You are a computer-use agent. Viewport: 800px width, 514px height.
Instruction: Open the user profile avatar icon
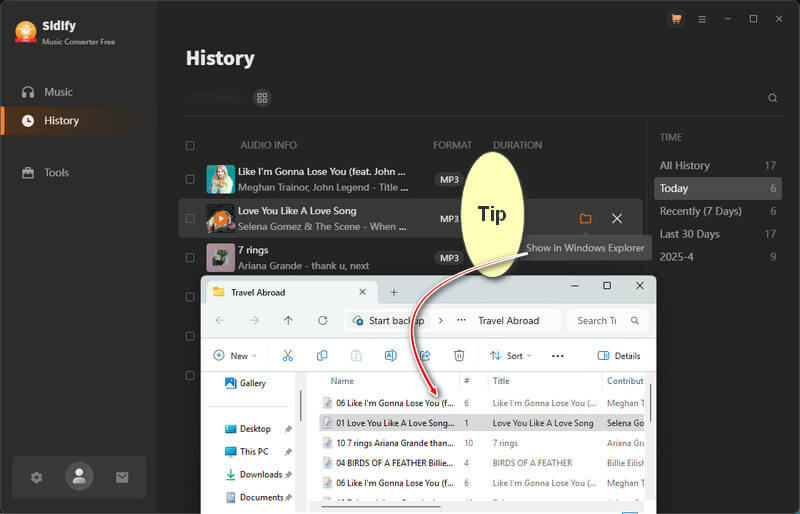79,477
